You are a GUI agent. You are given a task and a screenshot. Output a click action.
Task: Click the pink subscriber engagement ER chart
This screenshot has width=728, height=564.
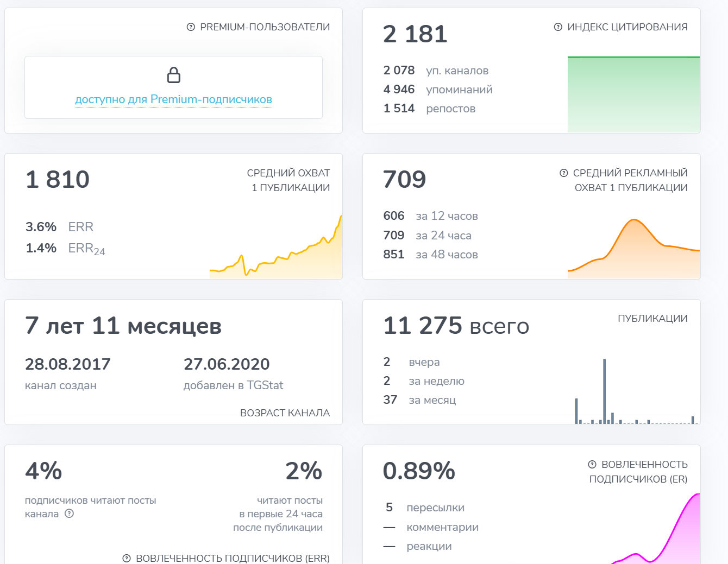click(x=656, y=528)
